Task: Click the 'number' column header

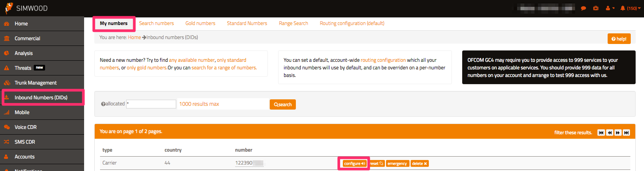Action: pos(244,150)
